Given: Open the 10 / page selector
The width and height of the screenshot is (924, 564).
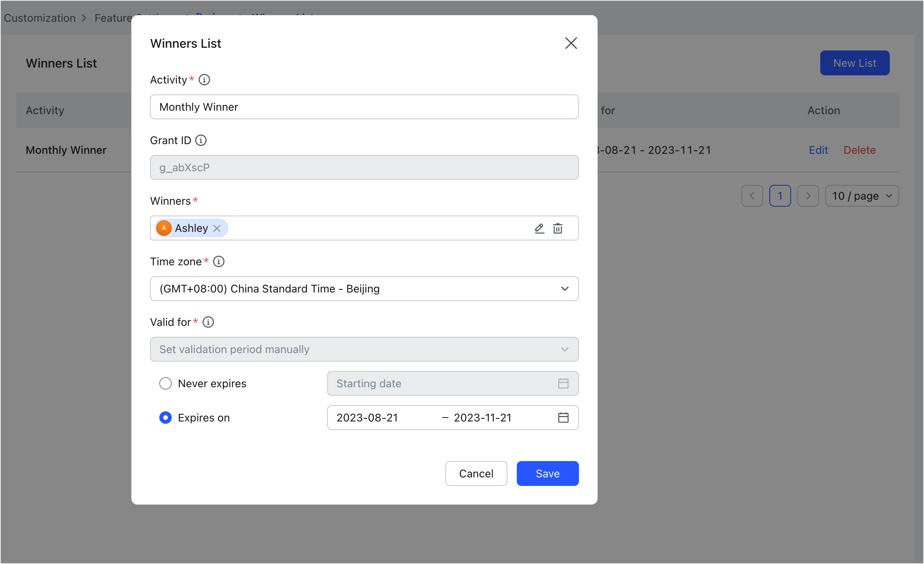Looking at the screenshot, I should tap(862, 196).
